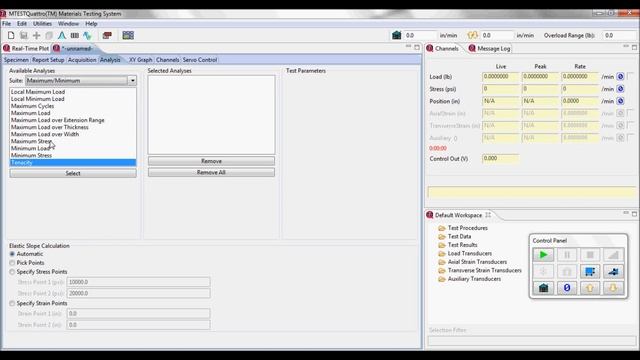Open the Suite dropdown
The image size is (640, 360).
(x=132, y=81)
